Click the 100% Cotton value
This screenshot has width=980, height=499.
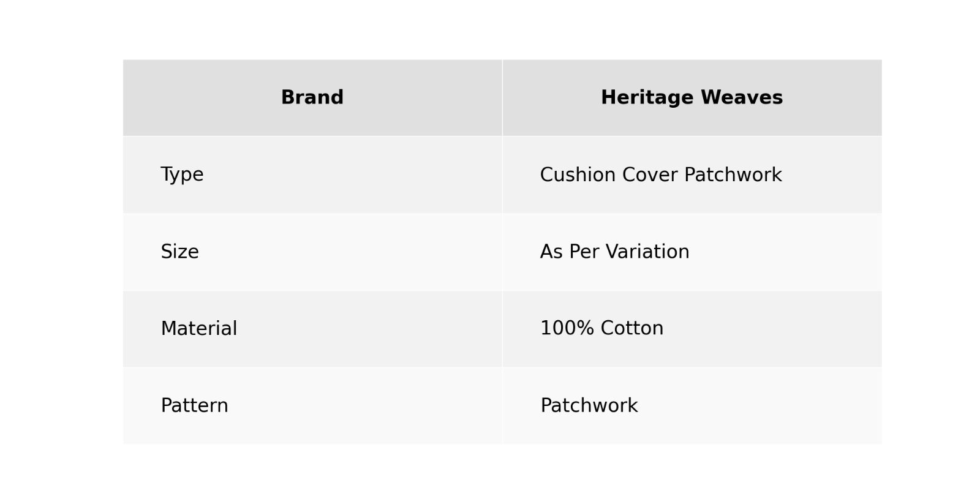pos(601,328)
